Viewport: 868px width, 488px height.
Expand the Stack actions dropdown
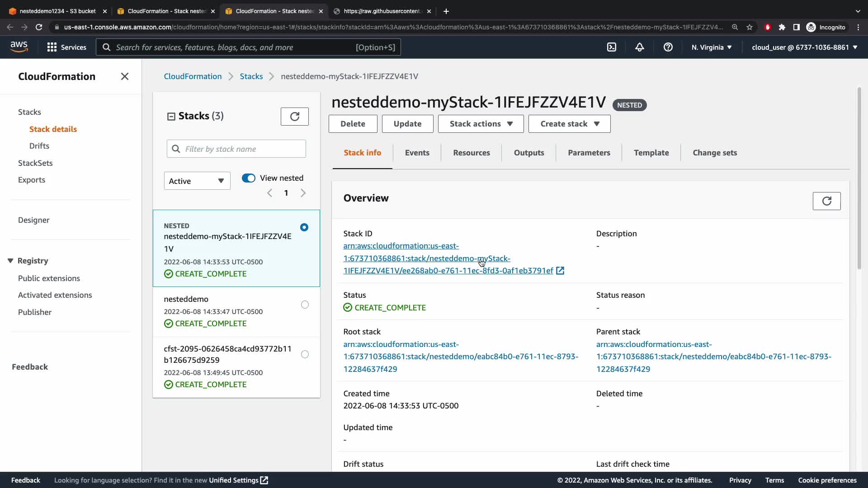pos(481,124)
